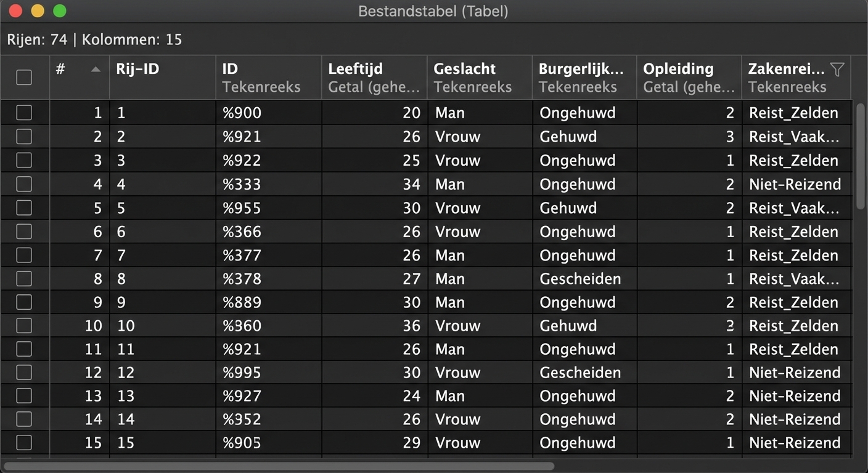Enable the checkbox on row 12
868x473 pixels.
tap(23, 372)
